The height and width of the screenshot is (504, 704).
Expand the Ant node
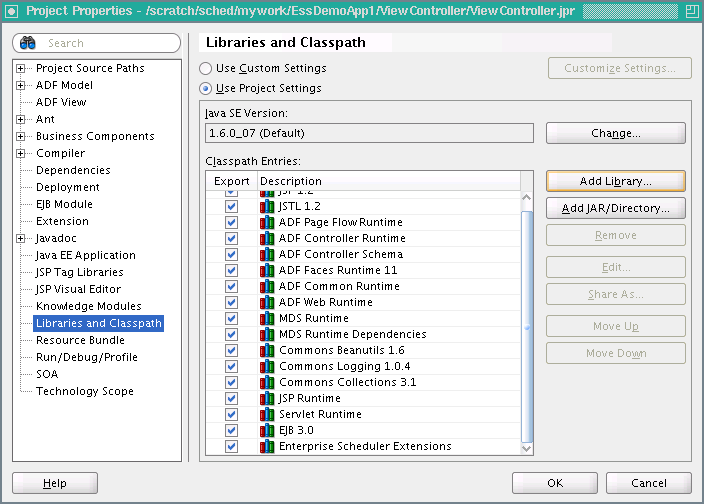tap(20, 119)
